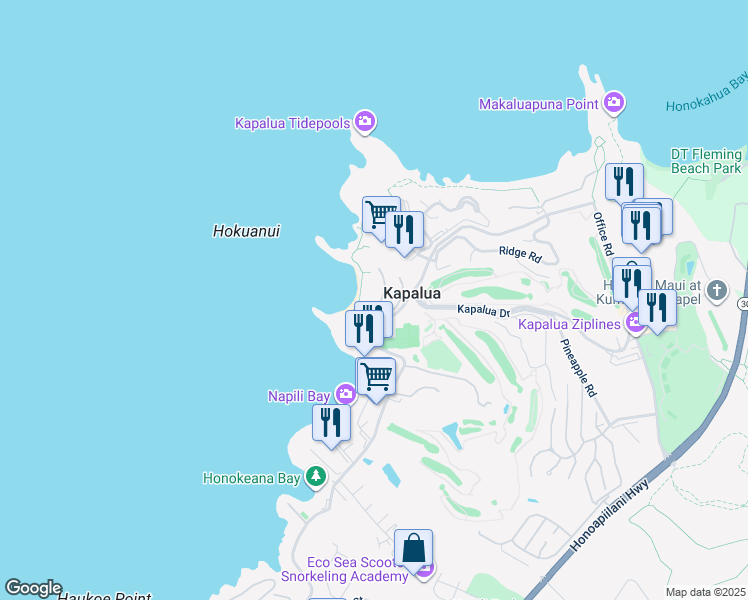Click the Kapalua Tidepools text label

tap(293, 123)
